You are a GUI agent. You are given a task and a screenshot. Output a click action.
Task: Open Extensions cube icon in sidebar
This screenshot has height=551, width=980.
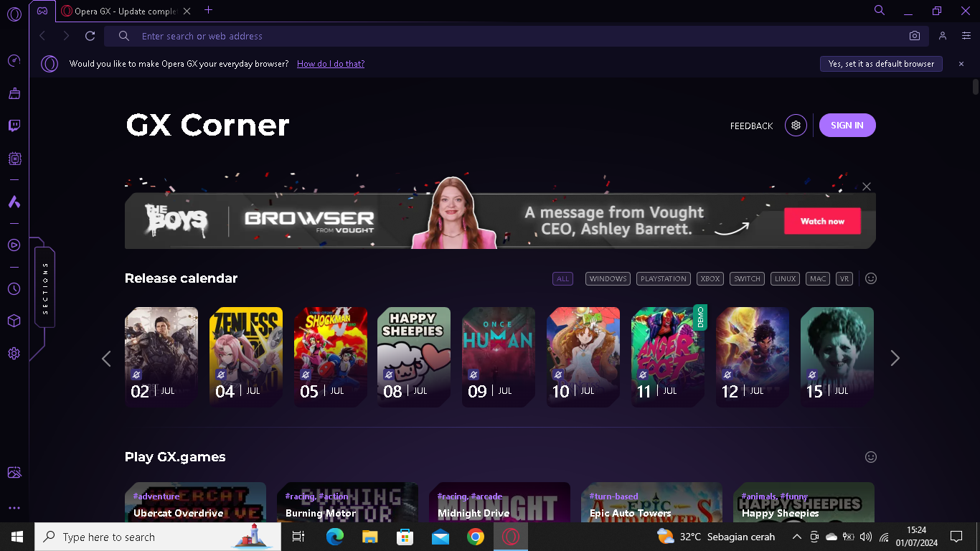pos(14,321)
